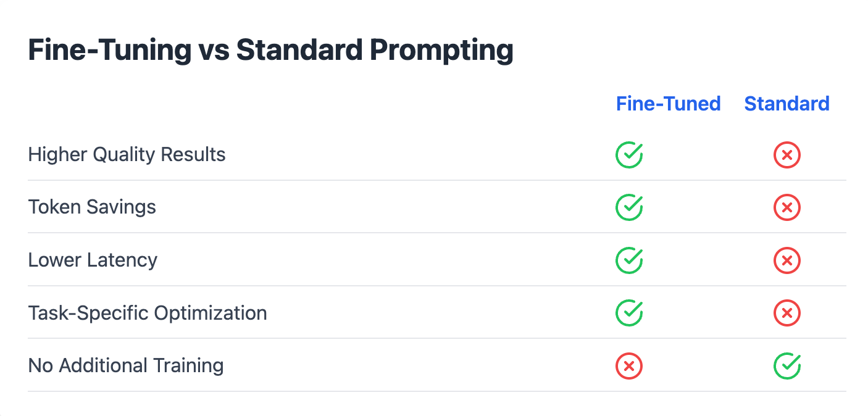
Task: Click Standard cross icon for Lower Latency
Action: (787, 260)
